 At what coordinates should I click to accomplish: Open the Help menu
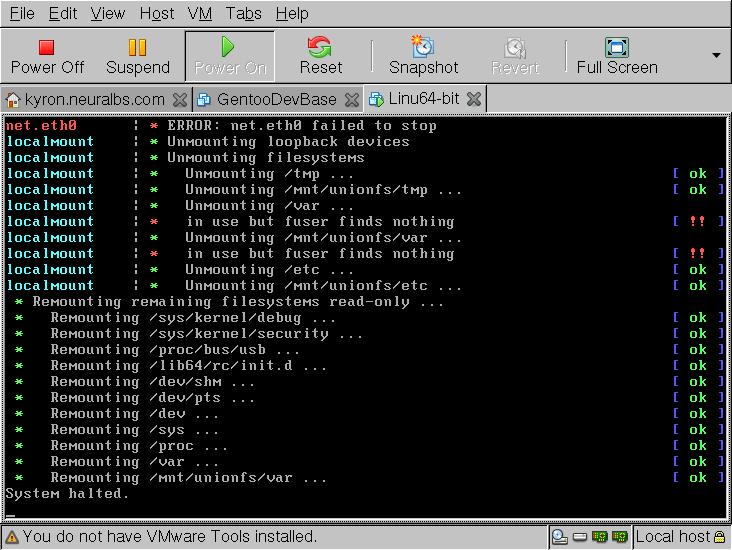pyautogui.click(x=292, y=13)
